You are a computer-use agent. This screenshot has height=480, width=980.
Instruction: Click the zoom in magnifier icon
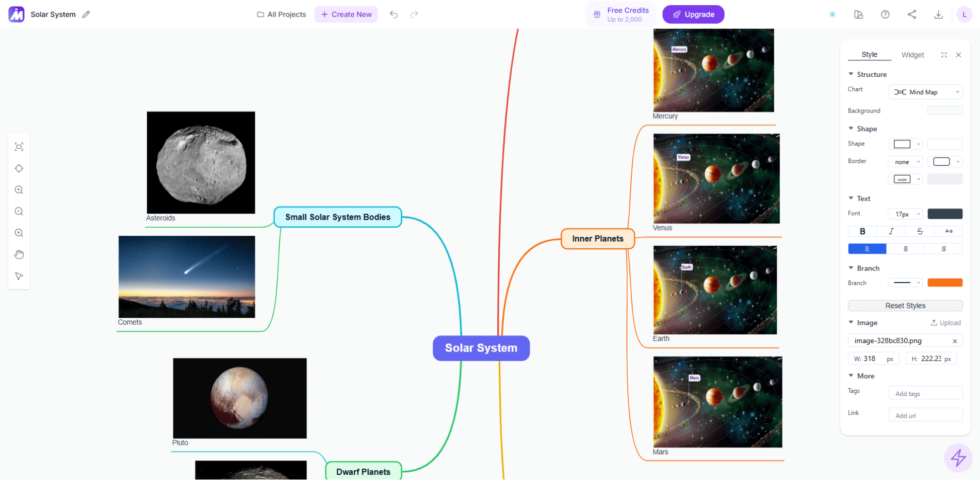tap(19, 190)
